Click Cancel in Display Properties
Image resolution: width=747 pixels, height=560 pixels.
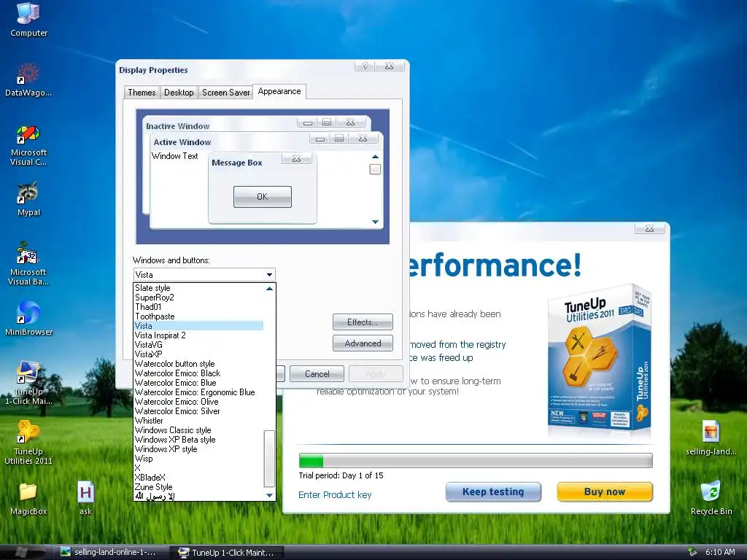pos(317,374)
